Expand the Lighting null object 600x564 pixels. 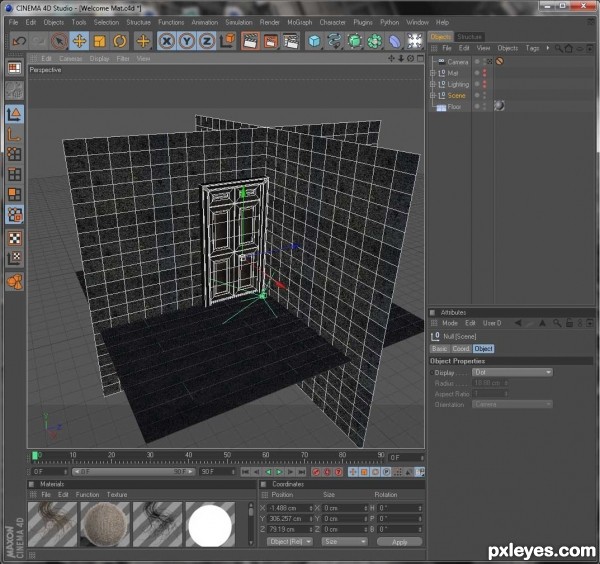pos(433,84)
